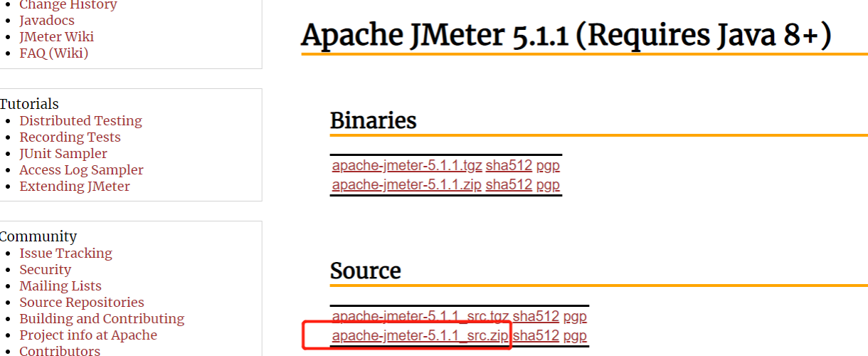Visit the Issue Tracking page
This screenshot has width=868, height=356.
[x=65, y=253]
